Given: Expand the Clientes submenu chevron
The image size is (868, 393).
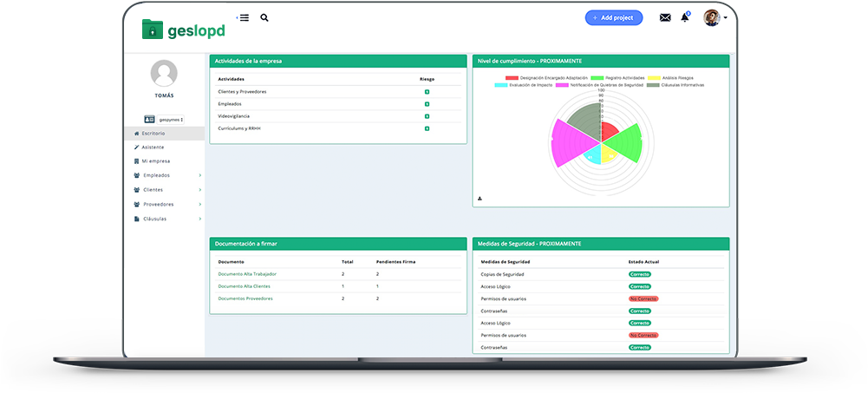Looking at the screenshot, I should (x=199, y=190).
